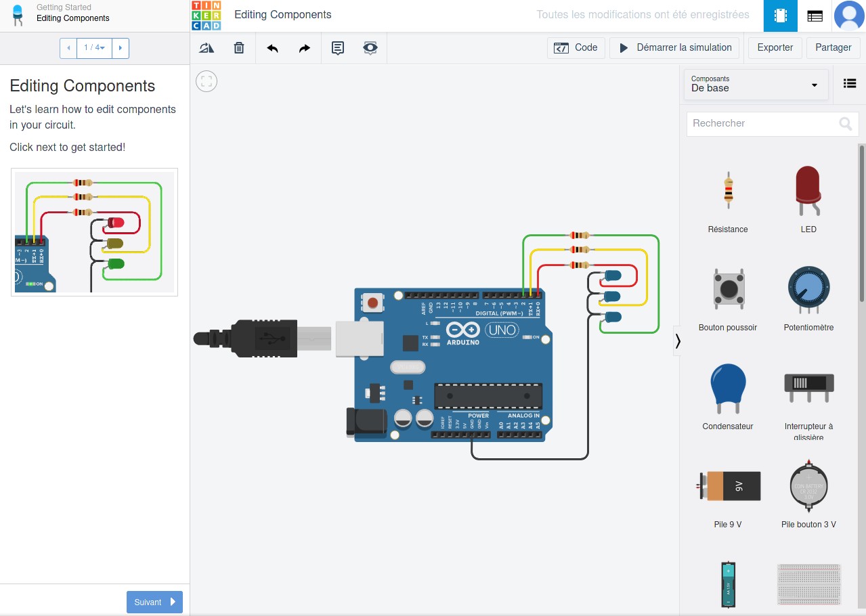Click the Getting Started breadcrumb text
Viewport: 866px width, 616px height.
[64, 7]
